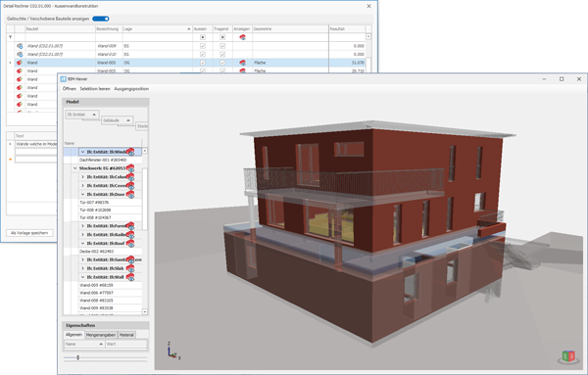Click the model tree scrollbar down arrow

(145, 311)
